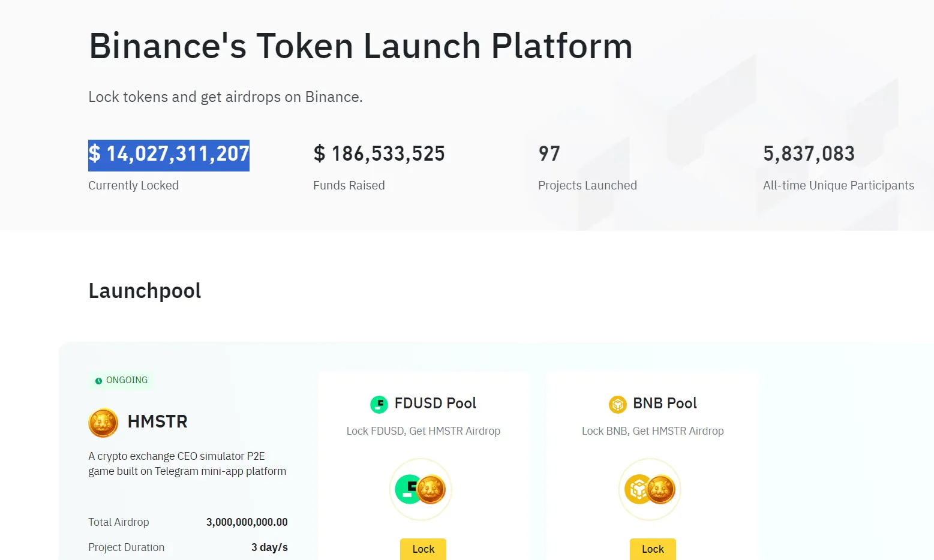
Task: Click the HMSTR crypto exchange CEO simulator description
Action: point(187,463)
